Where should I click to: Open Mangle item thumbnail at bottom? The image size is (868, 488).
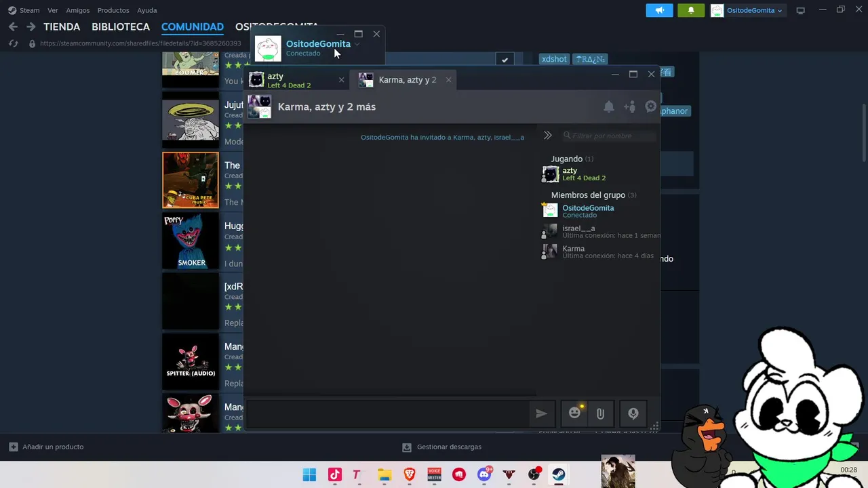(x=191, y=413)
